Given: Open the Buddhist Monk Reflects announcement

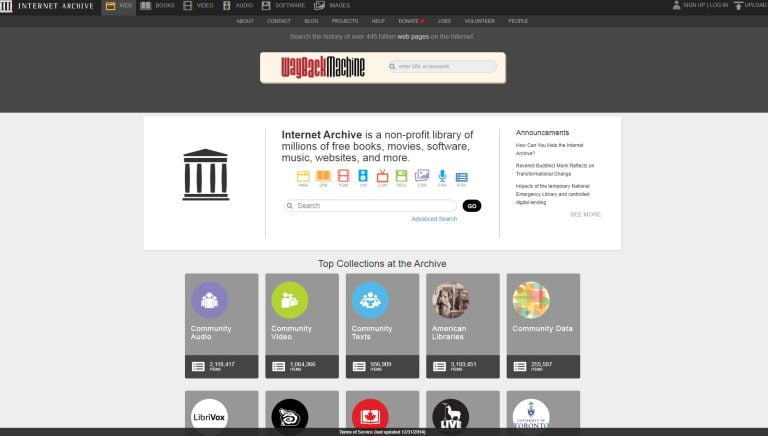Looking at the screenshot, I should (x=555, y=170).
